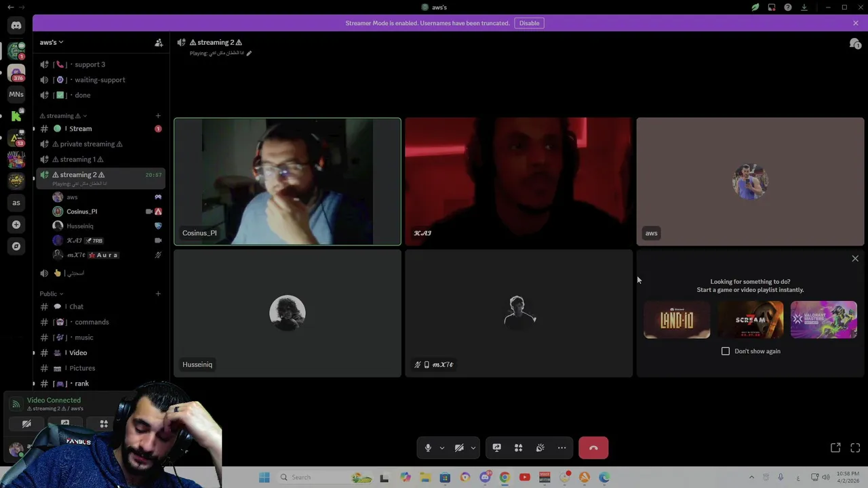Open the commands channel

click(101, 322)
